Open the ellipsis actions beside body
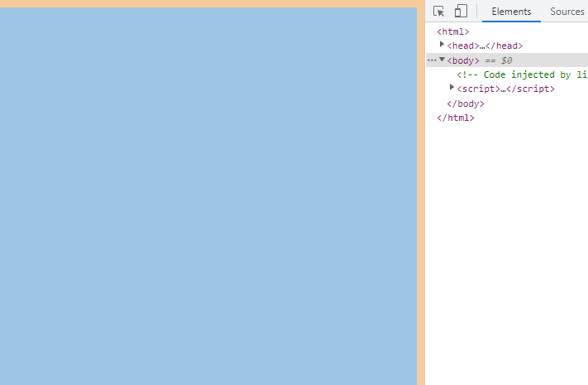 click(x=432, y=60)
